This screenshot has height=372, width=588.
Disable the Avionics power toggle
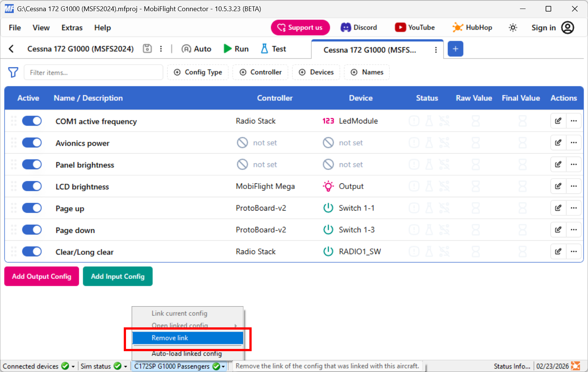tap(32, 143)
